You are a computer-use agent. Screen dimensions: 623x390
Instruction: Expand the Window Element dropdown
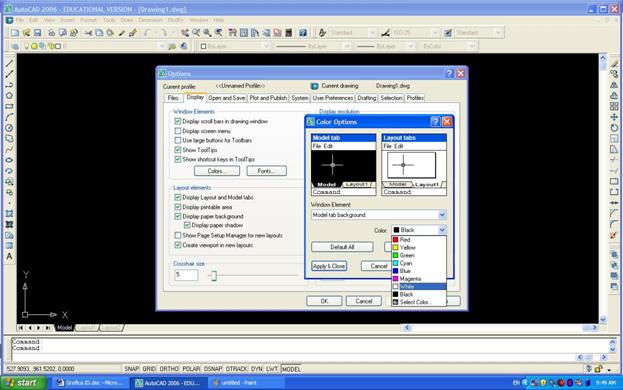pyautogui.click(x=442, y=215)
